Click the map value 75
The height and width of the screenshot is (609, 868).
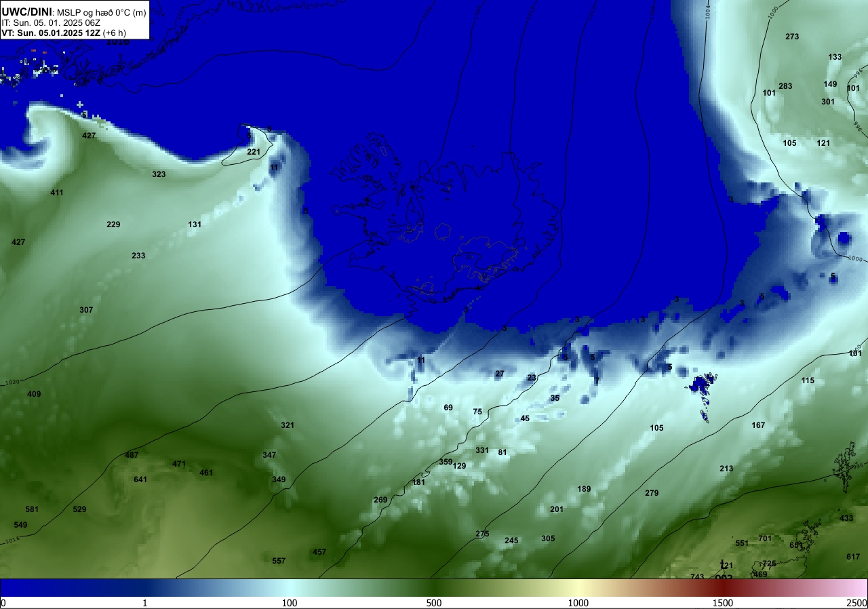coord(477,412)
